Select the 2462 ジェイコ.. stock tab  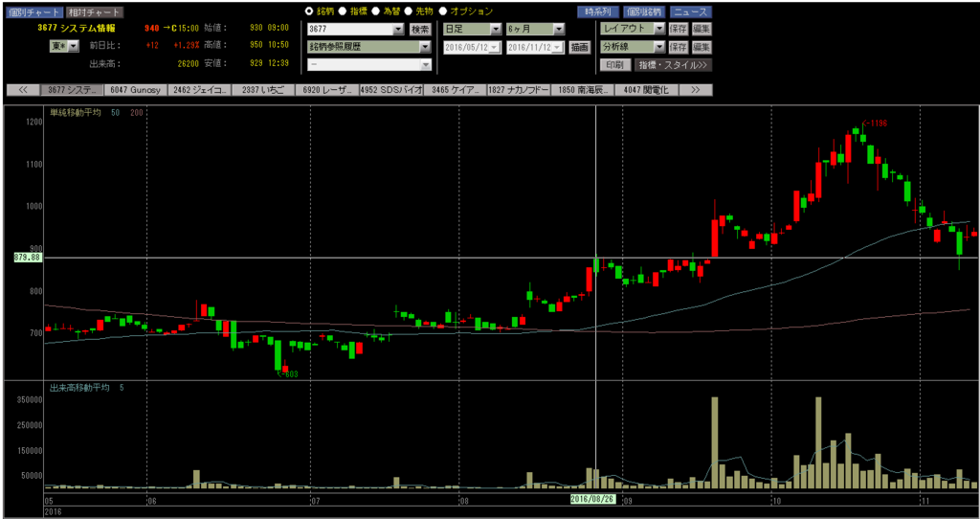[199, 90]
